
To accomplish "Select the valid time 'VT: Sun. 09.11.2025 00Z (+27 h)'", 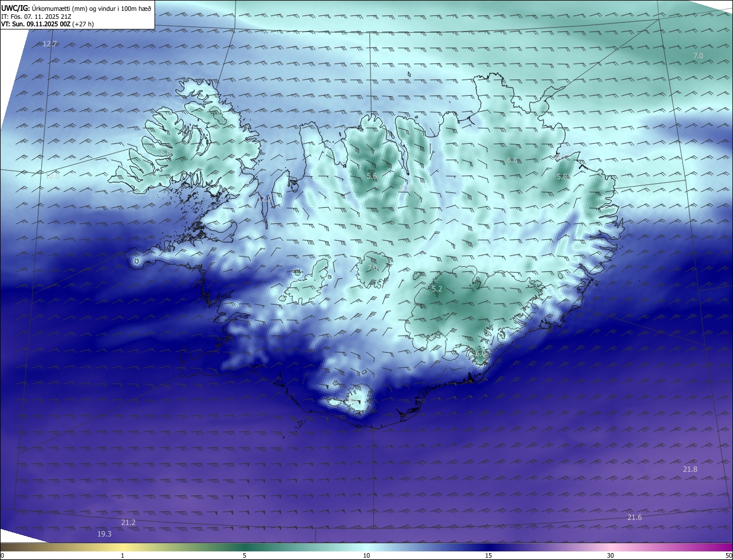I will coord(48,24).
